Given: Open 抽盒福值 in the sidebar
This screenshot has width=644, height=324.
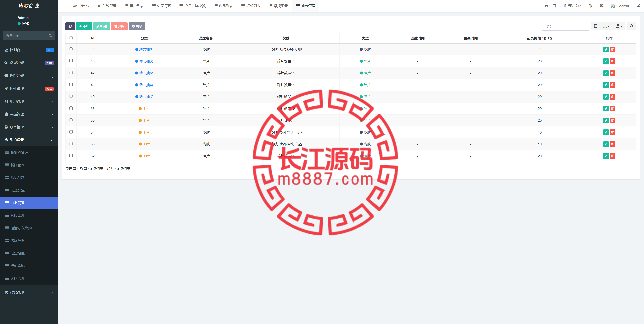Looking at the screenshot, I should click(x=29, y=253).
